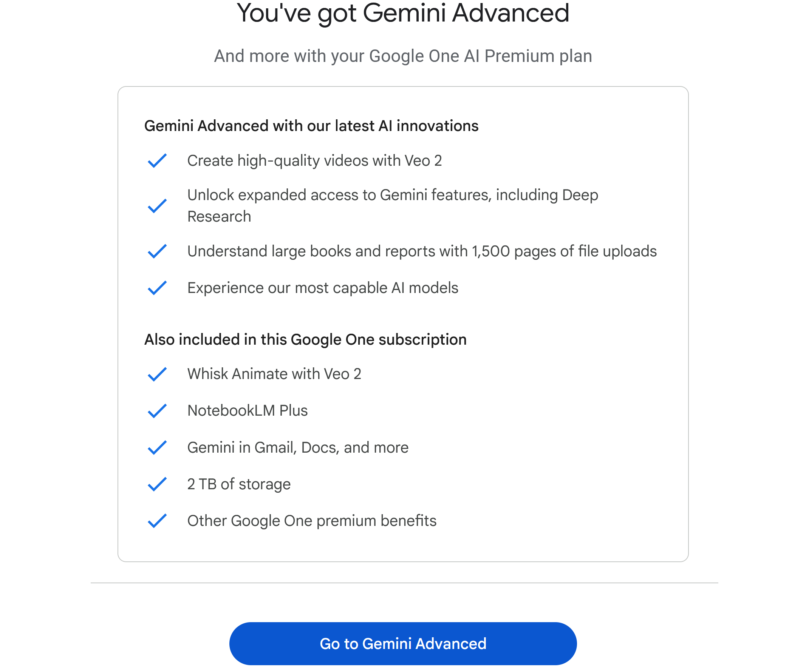Click the checkmark next to Deep Research access
This screenshot has width=806, height=672.
click(x=157, y=206)
